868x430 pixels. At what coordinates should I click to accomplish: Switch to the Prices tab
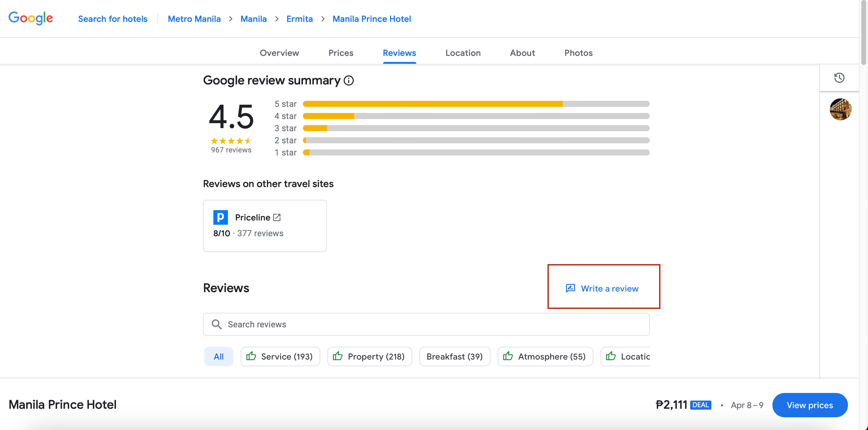(x=341, y=53)
